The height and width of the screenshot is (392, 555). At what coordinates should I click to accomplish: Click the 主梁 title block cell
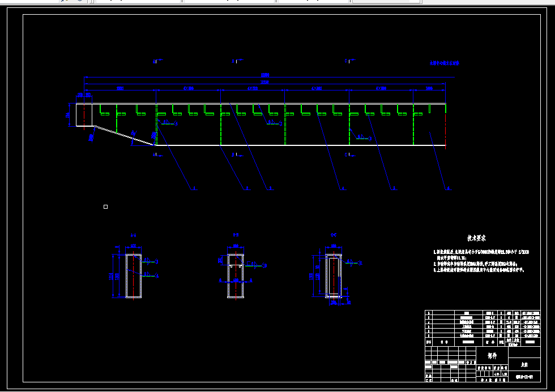tap(524, 364)
